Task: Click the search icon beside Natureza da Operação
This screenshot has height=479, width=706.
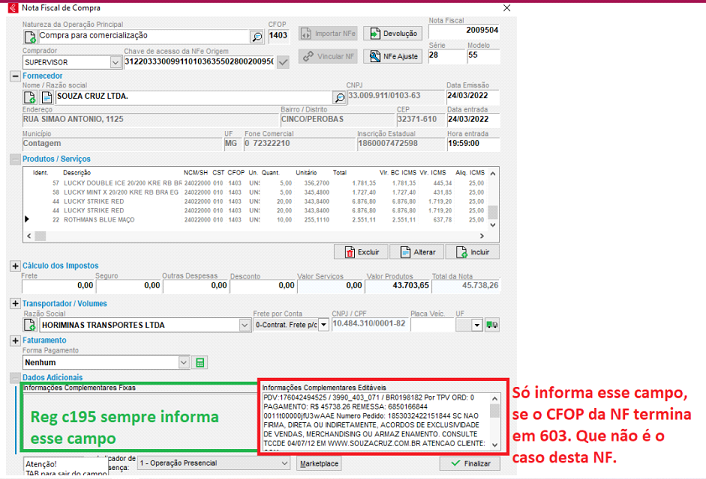Action: coord(258,37)
